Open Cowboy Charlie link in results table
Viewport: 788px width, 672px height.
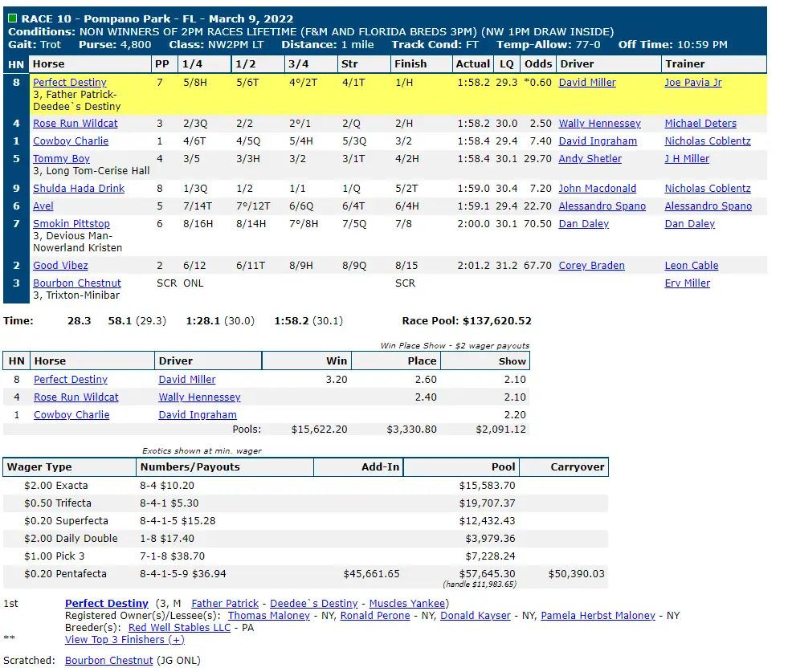coord(71,141)
